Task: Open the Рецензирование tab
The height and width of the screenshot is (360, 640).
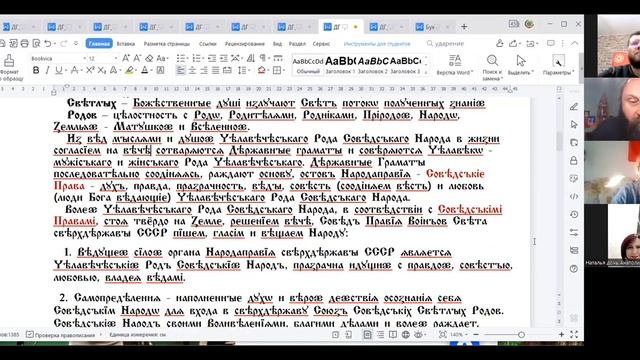Action: pyautogui.click(x=244, y=43)
